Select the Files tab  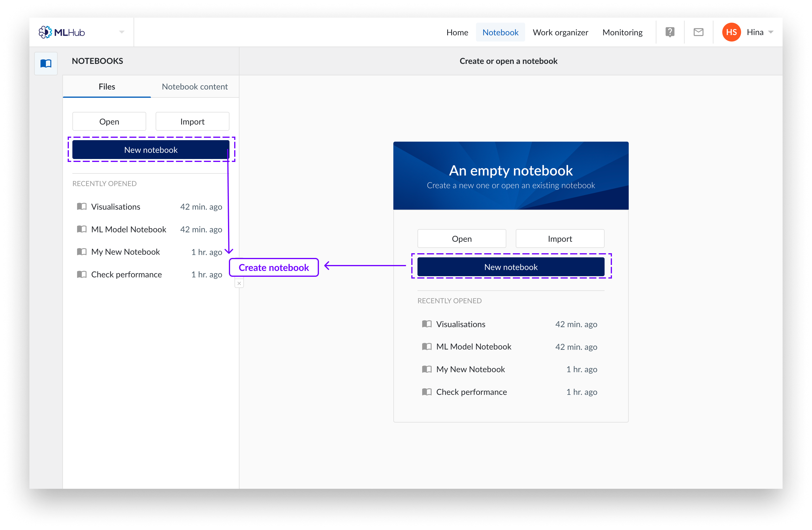107,86
